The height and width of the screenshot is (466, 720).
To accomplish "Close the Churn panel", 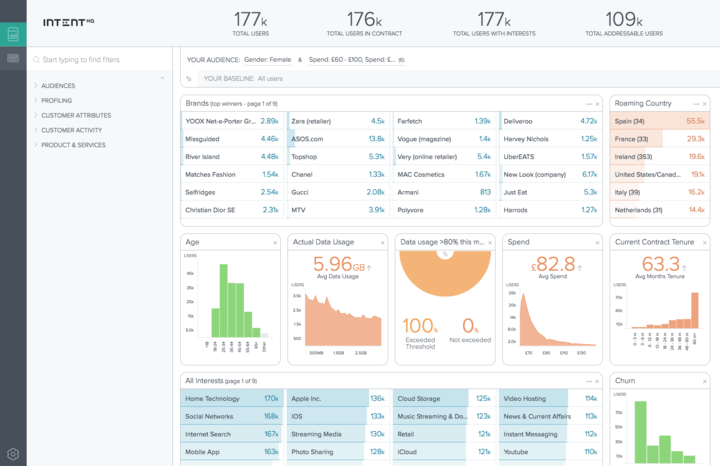I will click(705, 382).
